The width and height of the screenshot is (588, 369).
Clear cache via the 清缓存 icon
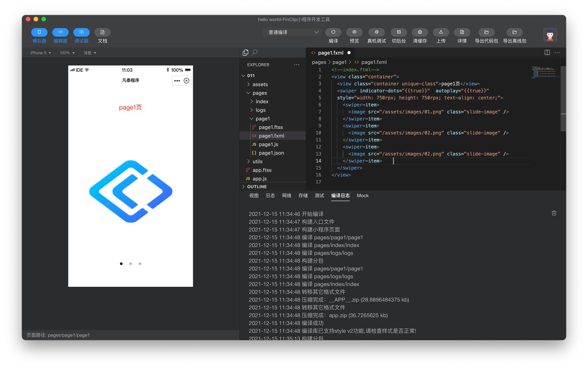point(420,32)
